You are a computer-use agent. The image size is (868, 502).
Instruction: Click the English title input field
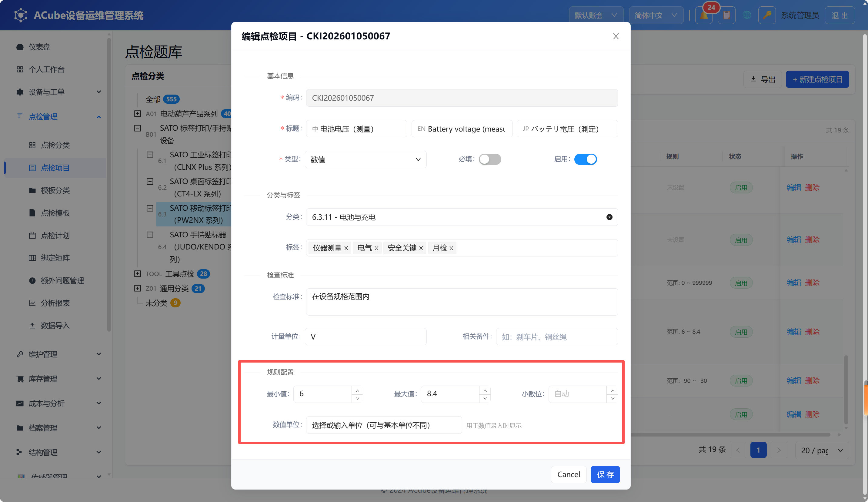462,129
